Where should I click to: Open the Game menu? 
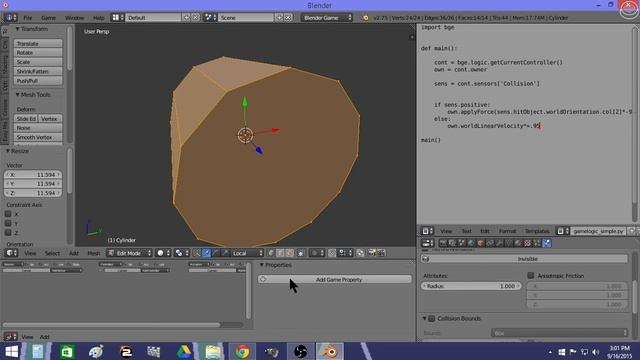48,18
